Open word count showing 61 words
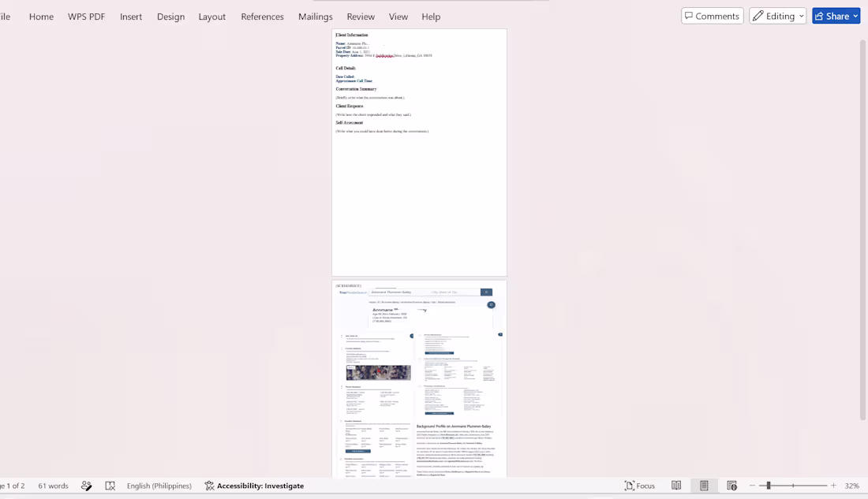 coord(53,486)
